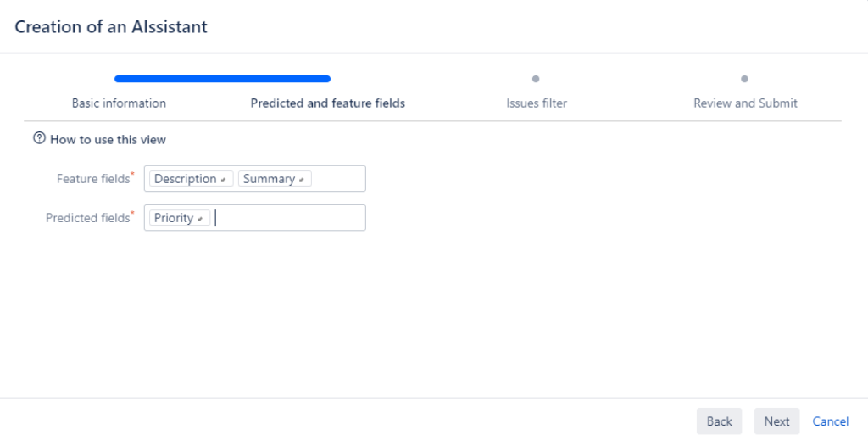Click the Issues filter step dot
The height and width of the screenshot is (441, 868).
pos(536,79)
